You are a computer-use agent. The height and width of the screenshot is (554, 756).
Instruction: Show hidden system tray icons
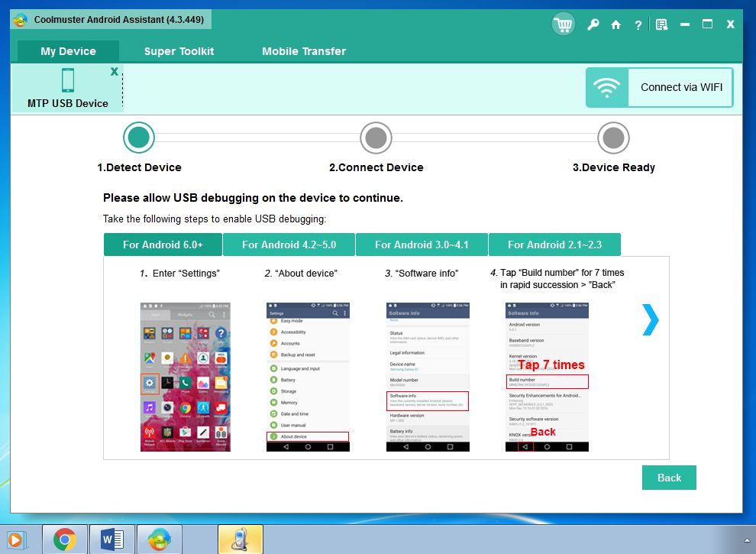tap(747, 540)
